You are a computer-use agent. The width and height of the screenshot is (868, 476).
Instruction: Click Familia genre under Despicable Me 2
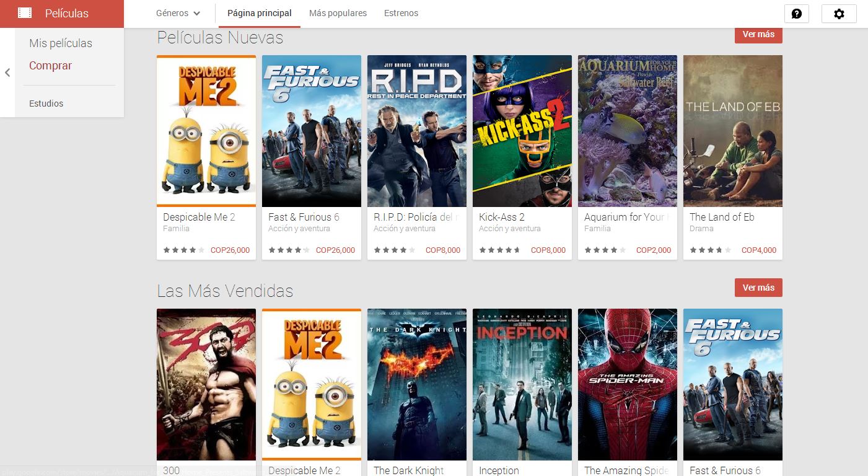point(176,229)
